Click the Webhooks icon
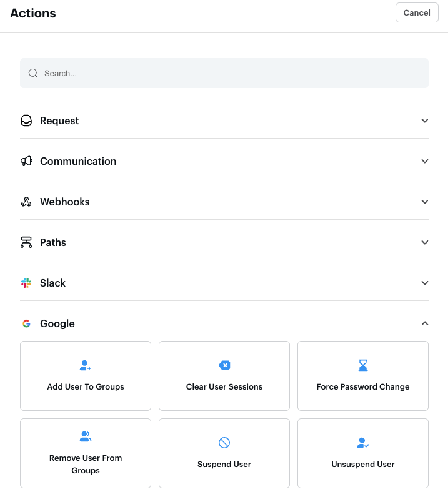Viewport: 448px width, 497px height. coord(26,202)
